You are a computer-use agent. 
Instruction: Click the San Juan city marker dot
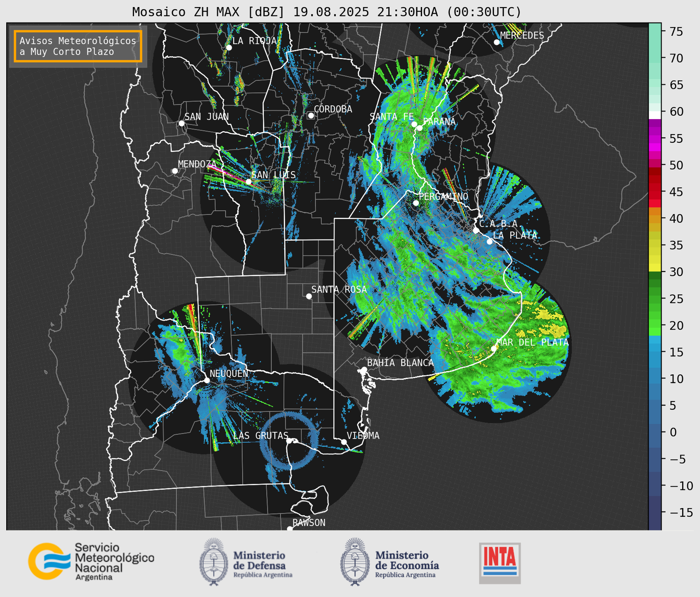(x=181, y=123)
